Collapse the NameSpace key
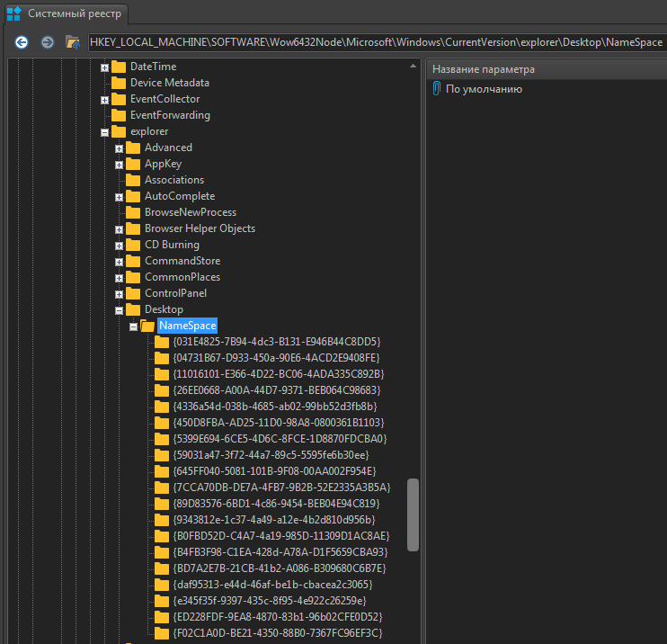The width and height of the screenshot is (667, 644). (x=134, y=326)
